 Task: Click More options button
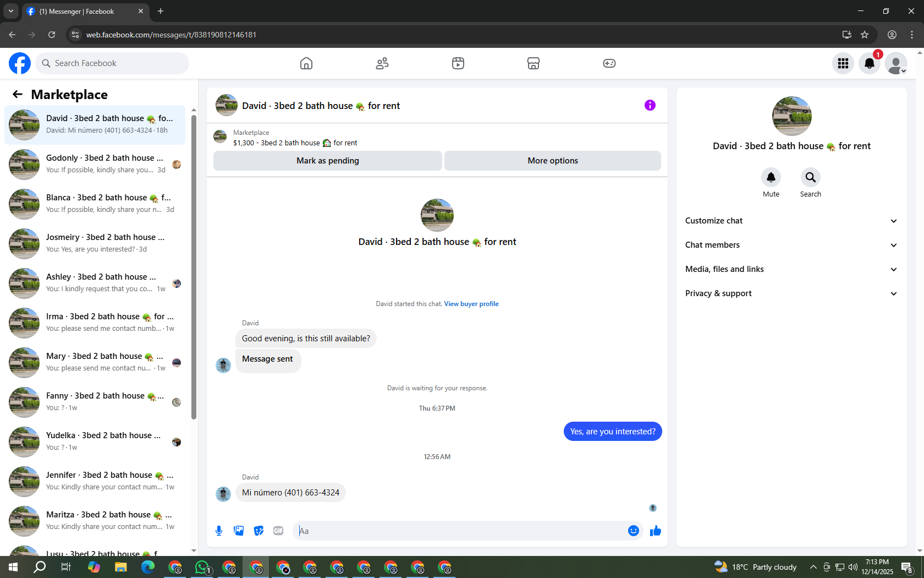pyautogui.click(x=553, y=161)
